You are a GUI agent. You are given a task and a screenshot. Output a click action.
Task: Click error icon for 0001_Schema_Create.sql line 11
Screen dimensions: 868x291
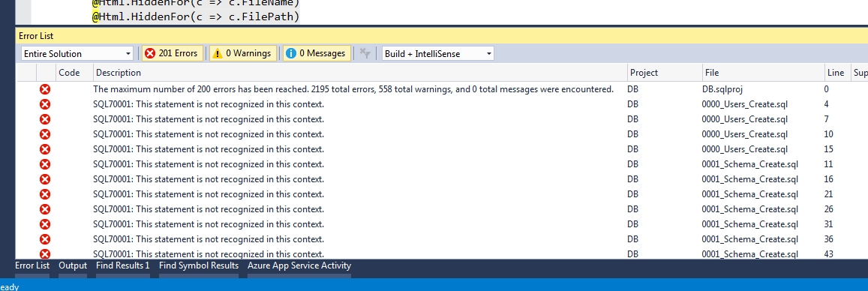click(45, 164)
